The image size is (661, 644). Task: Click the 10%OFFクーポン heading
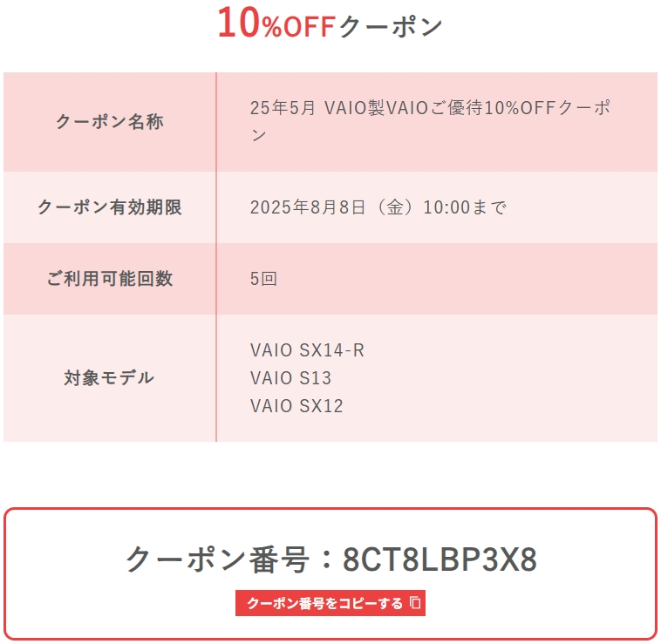(330, 24)
